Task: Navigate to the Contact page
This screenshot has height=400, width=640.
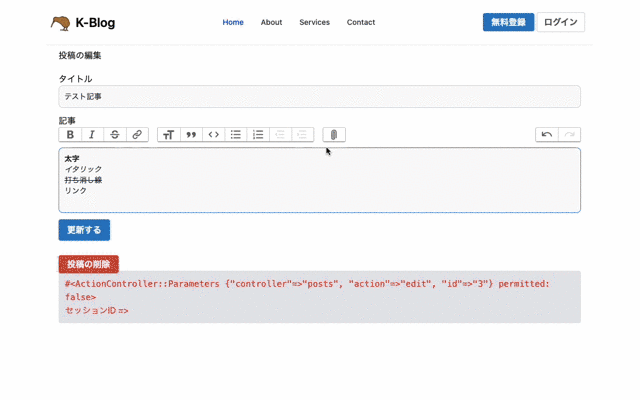Action: click(x=361, y=22)
